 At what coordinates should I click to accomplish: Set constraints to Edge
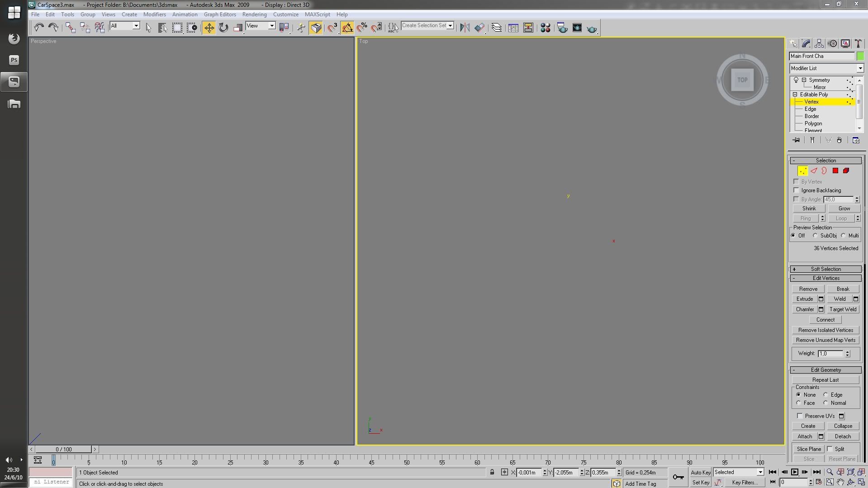[825, 395]
